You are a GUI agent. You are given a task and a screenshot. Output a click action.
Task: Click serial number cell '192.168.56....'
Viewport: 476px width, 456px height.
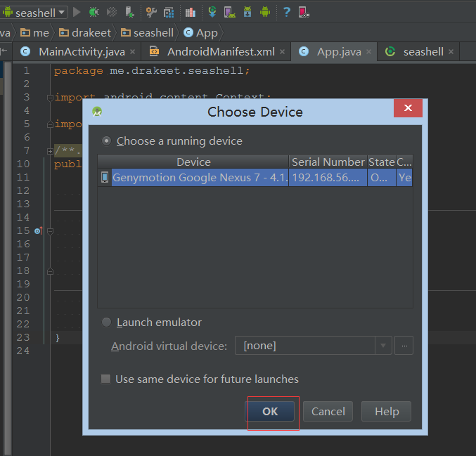point(328,178)
